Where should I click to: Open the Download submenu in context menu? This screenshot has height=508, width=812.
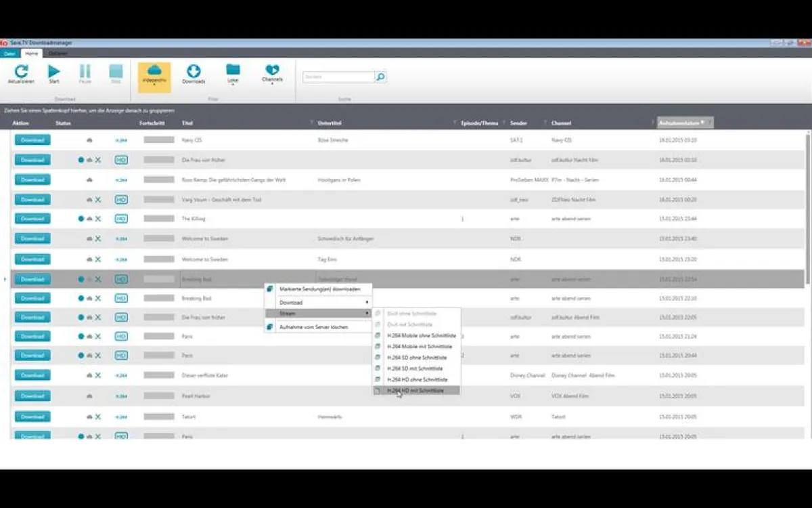323,302
